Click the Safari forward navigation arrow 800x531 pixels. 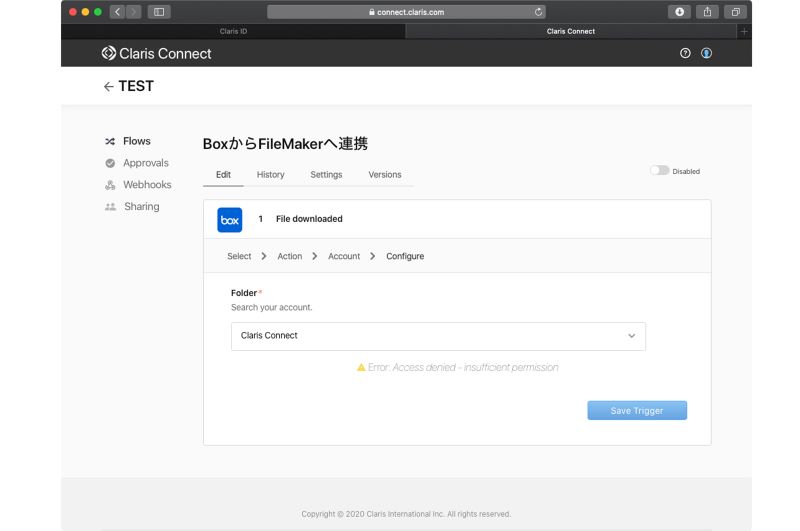point(133,12)
